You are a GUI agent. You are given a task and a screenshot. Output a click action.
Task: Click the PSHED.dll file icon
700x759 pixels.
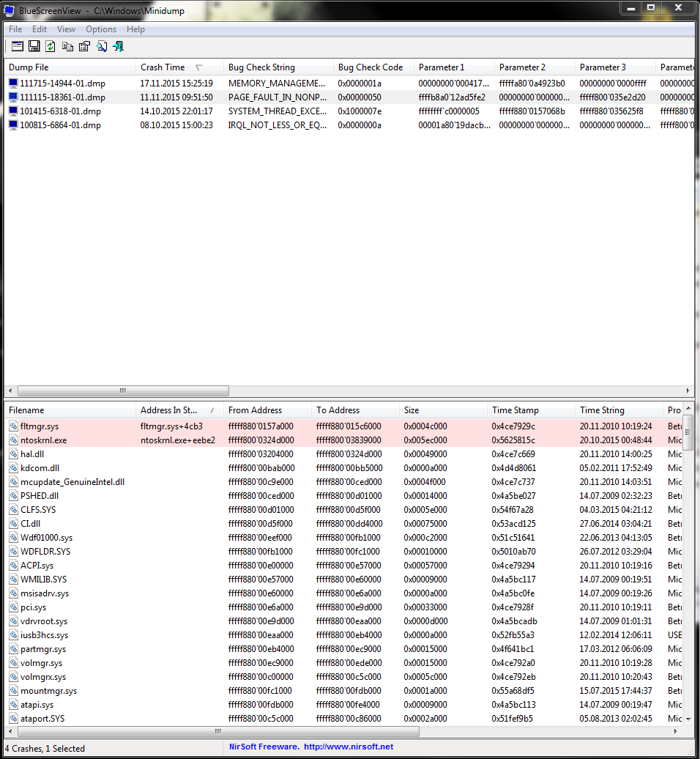pos(13,496)
